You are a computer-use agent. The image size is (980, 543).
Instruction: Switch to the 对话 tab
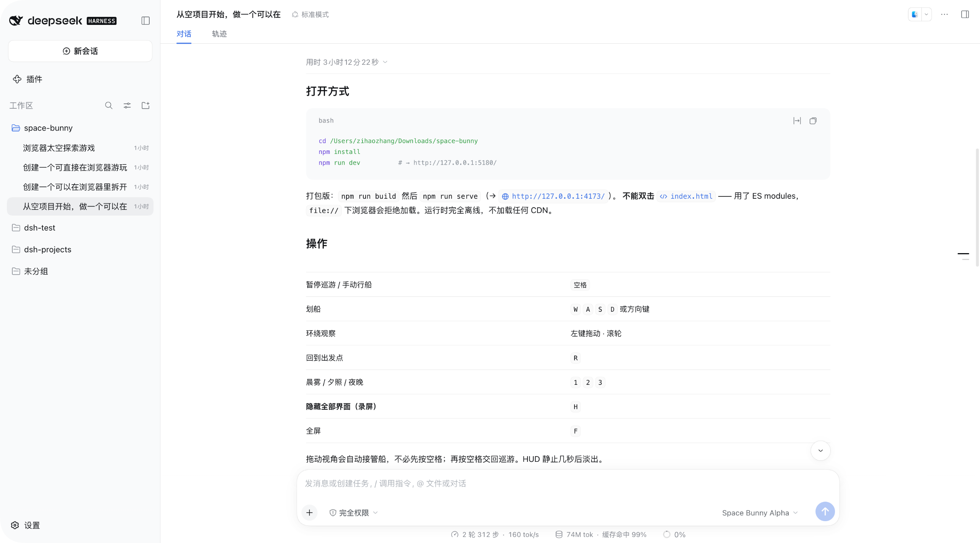[184, 34]
